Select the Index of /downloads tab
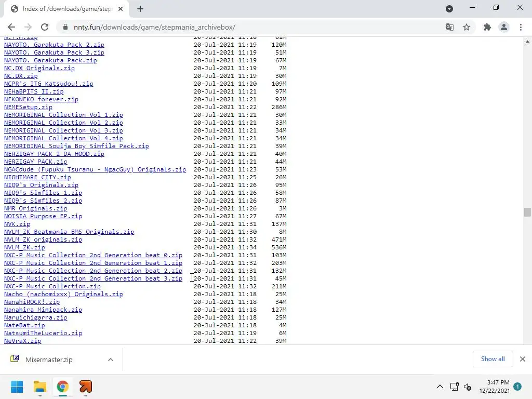 tap(66, 9)
